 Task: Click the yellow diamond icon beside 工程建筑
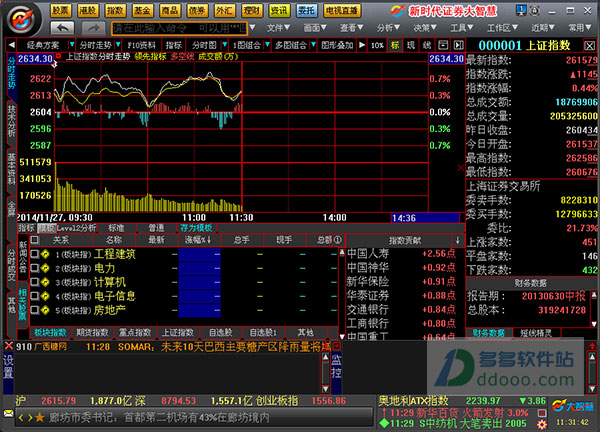45,254
